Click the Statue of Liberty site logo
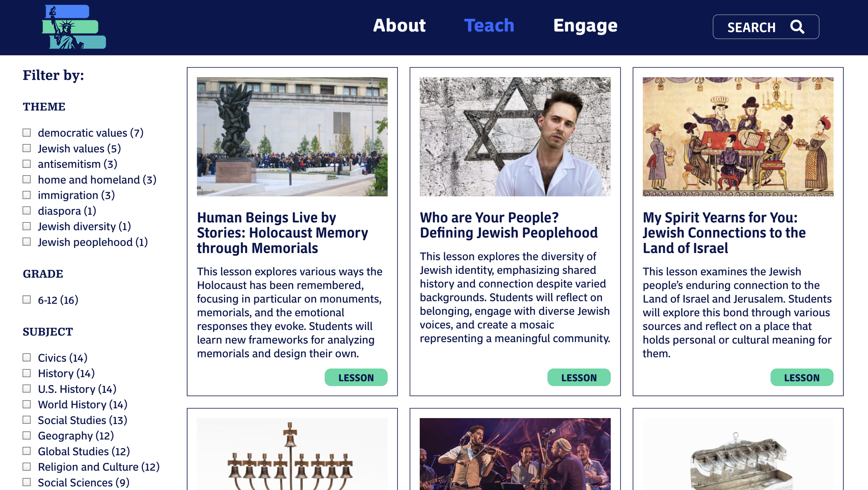This screenshot has height=490, width=868. click(x=74, y=27)
